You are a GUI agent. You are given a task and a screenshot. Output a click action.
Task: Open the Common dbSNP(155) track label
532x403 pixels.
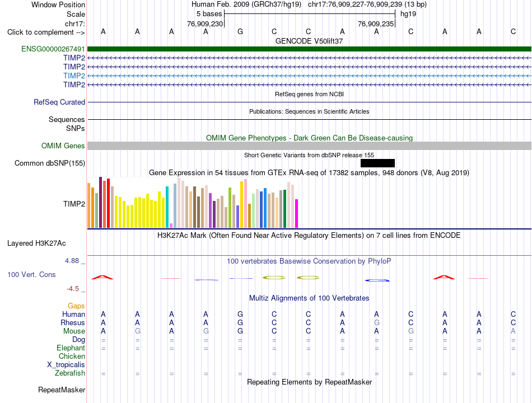tap(49, 163)
